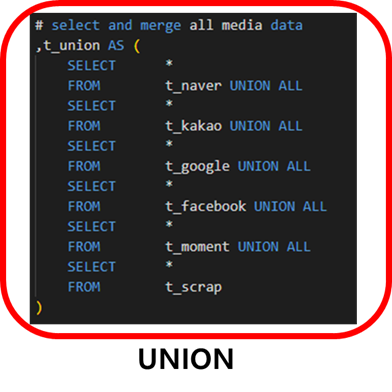This screenshot has height=392, width=392.
Task: Click the asterisk after the first SELECT
Action: click(169, 63)
